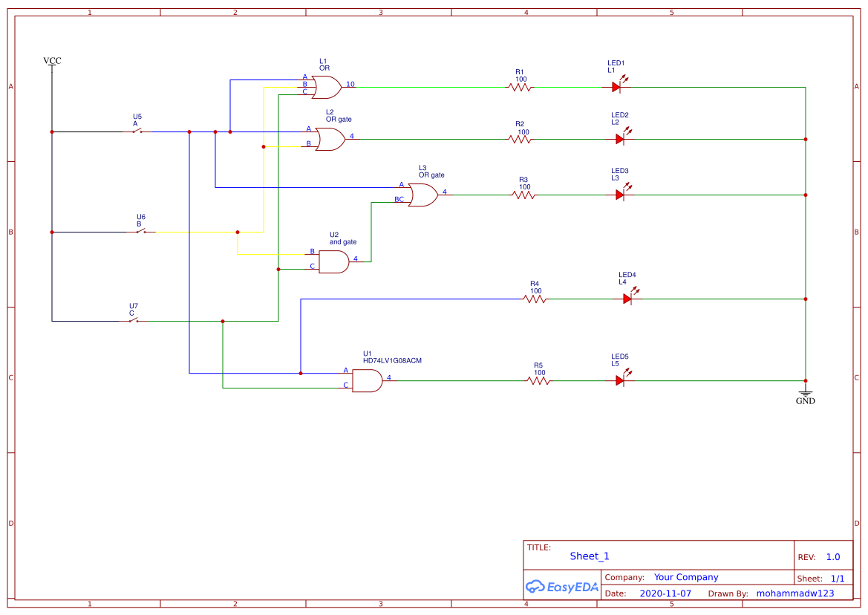Click the Sheet_1 title text

pos(587,556)
